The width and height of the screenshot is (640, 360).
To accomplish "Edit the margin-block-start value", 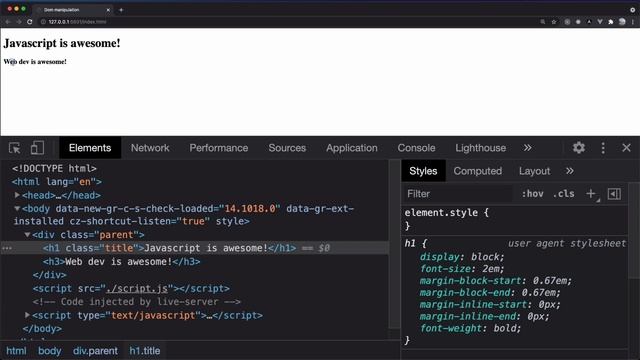I will 549,280.
